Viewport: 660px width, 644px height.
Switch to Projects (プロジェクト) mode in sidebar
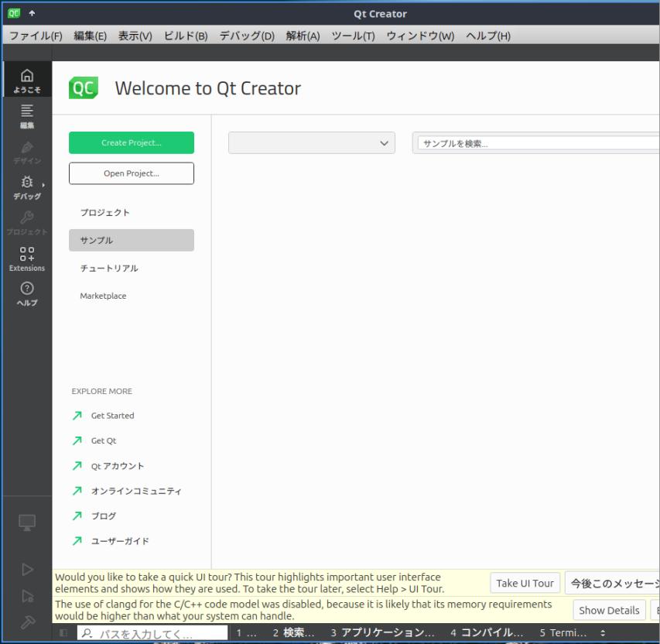point(27,223)
